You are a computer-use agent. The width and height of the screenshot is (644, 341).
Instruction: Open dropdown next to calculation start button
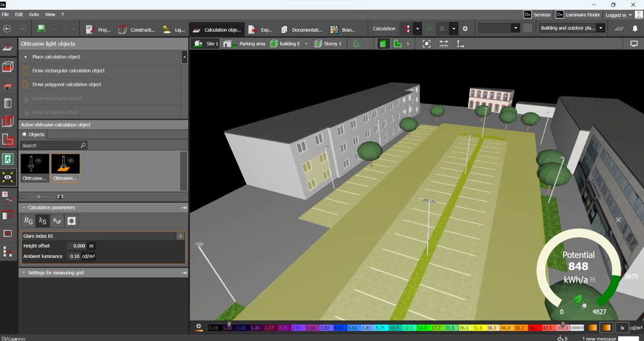(x=417, y=29)
